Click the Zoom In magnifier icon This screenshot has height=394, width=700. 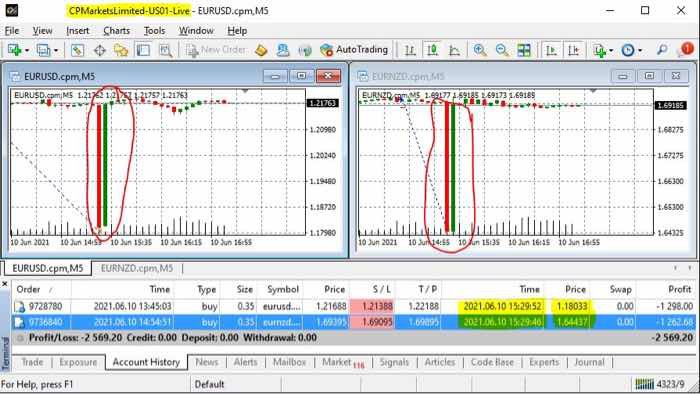[x=480, y=50]
